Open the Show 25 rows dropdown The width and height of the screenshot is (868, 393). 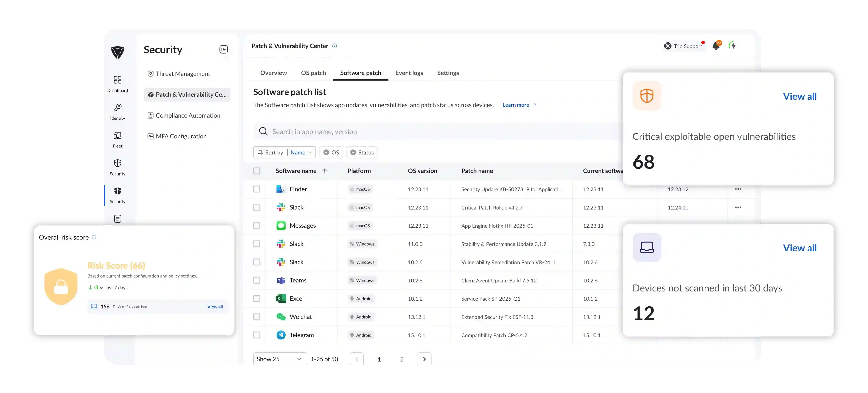click(x=280, y=359)
